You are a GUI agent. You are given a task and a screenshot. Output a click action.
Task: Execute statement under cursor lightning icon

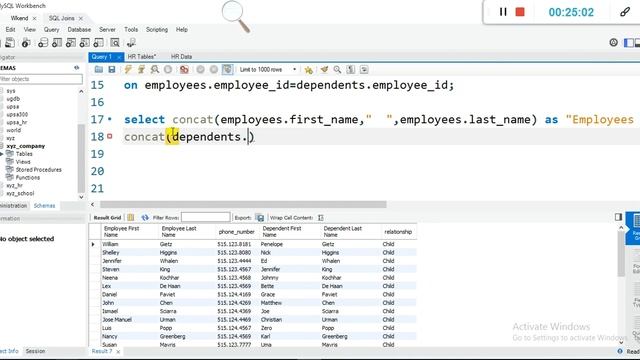(141, 69)
